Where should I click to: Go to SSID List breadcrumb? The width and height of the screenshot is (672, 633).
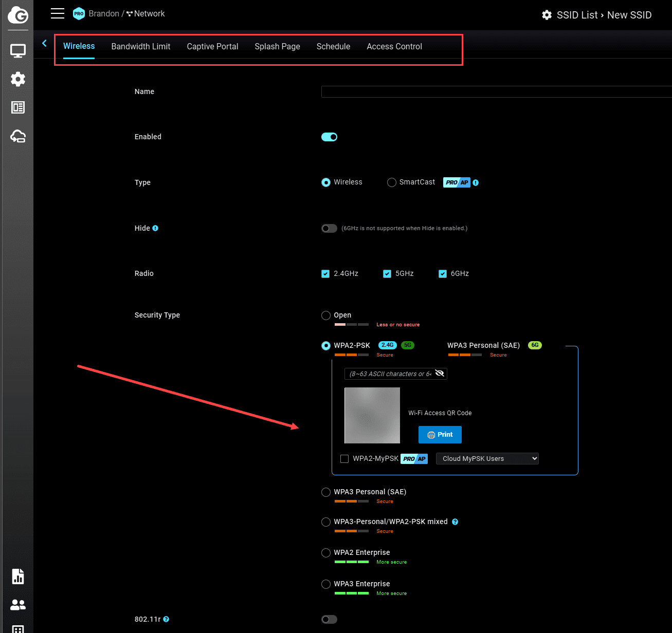point(577,15)
